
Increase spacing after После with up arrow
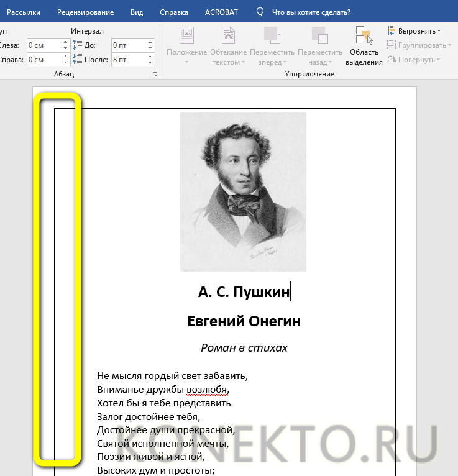click(150, 57)
